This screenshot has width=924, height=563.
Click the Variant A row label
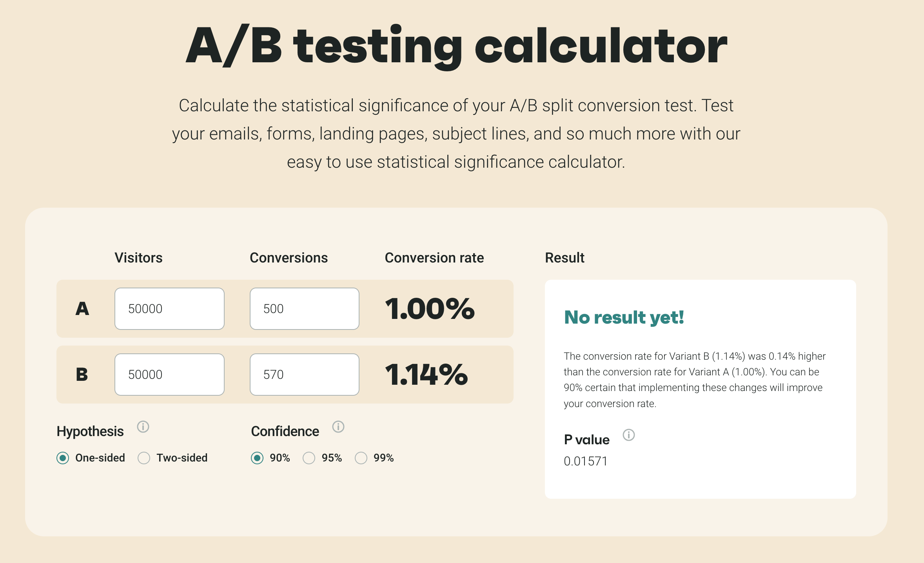[82, 309]
